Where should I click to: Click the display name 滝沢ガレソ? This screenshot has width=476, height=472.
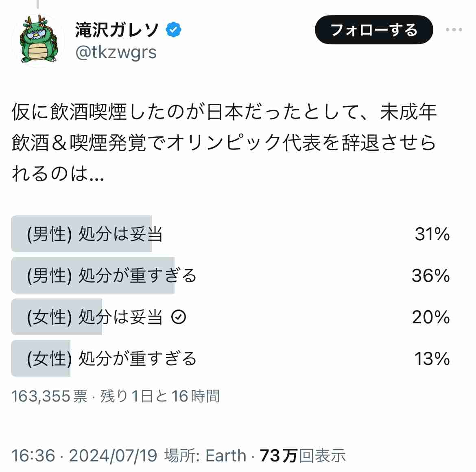pos(117,30)
